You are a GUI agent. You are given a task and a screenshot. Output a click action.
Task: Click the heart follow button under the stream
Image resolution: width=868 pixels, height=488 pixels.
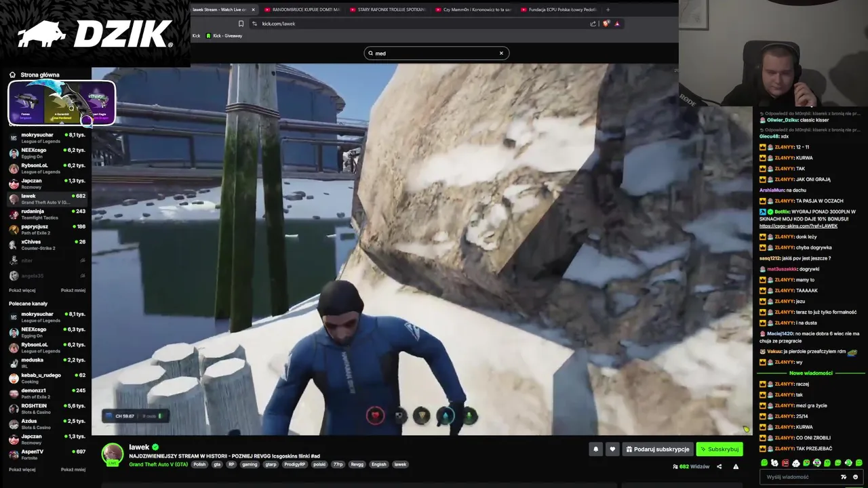(612, 449)
